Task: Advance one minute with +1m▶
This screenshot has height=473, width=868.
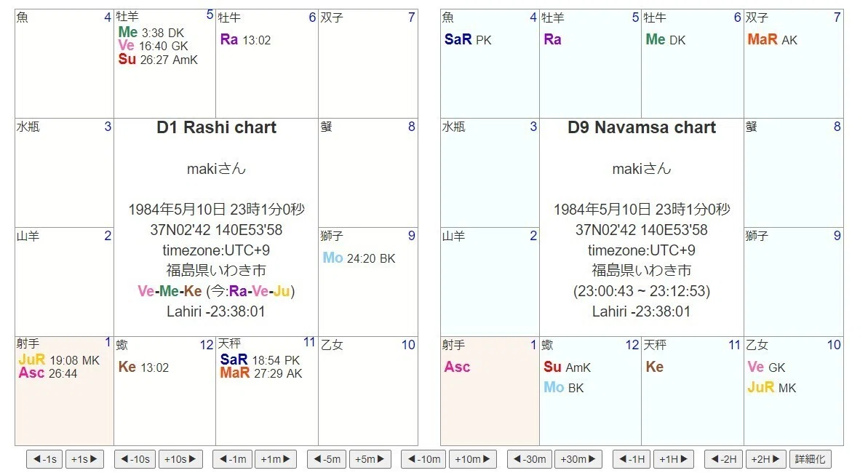Action: pos(276,459)
